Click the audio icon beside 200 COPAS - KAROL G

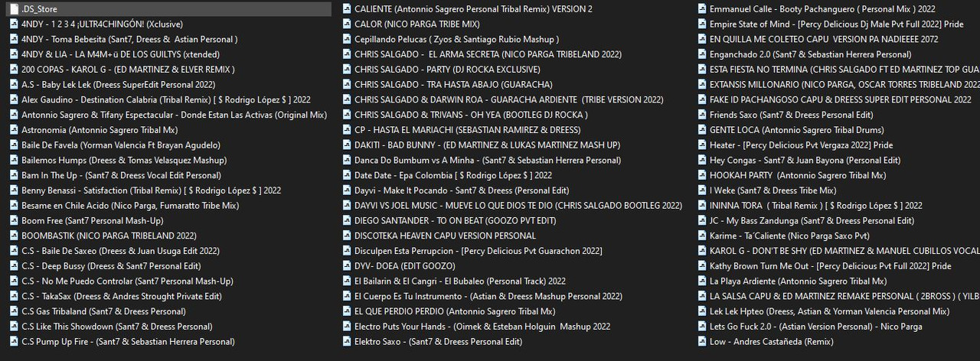tap(14, 70)
